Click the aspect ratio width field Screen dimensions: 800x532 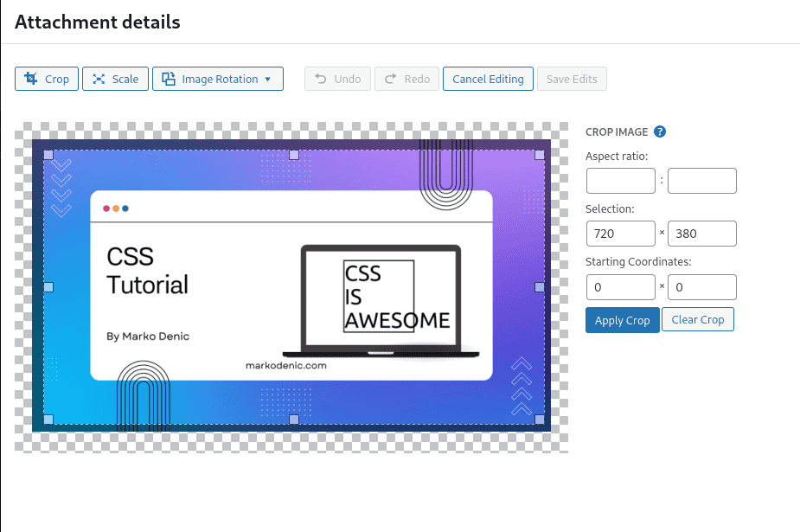620,181
